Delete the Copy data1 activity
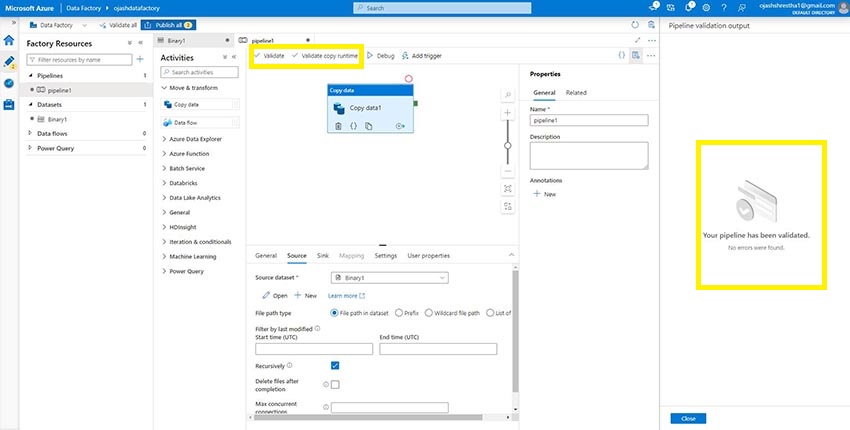The image size is (850, 430). click(x=338, y=126)
